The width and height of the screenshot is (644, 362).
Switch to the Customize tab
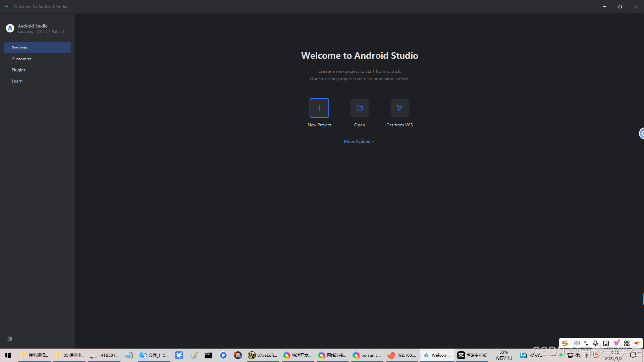[x=22, y=59]
